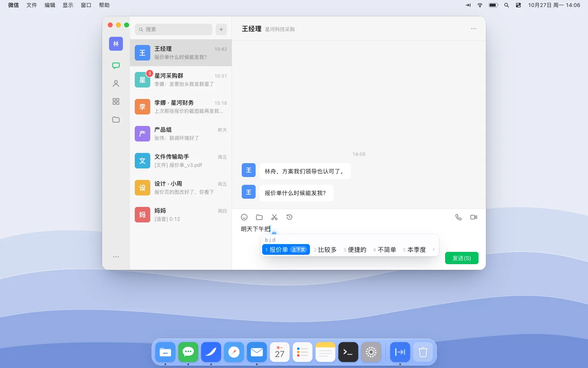Open Safari from the dock
588x368 pixels.
point(234,352)
